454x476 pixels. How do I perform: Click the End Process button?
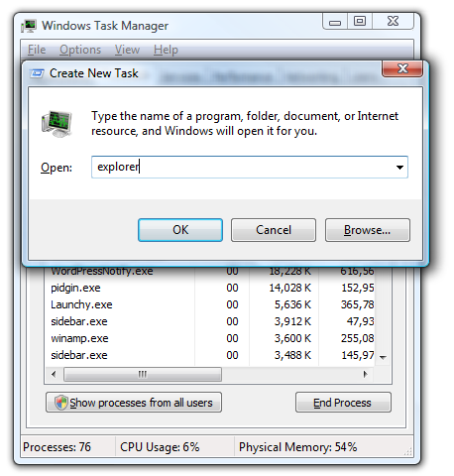(343, 403)
